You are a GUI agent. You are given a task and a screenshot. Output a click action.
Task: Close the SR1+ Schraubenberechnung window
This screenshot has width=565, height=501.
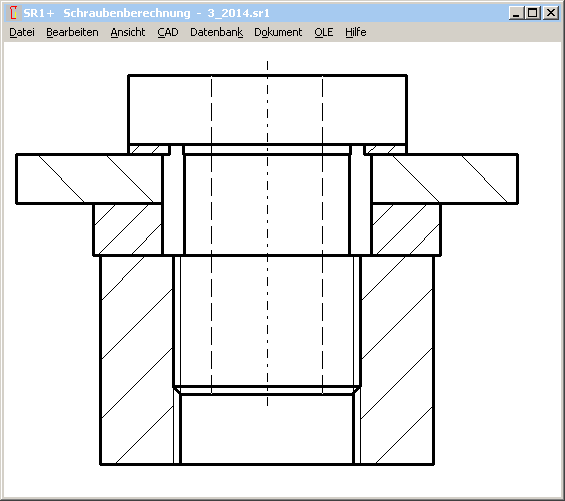551,13
